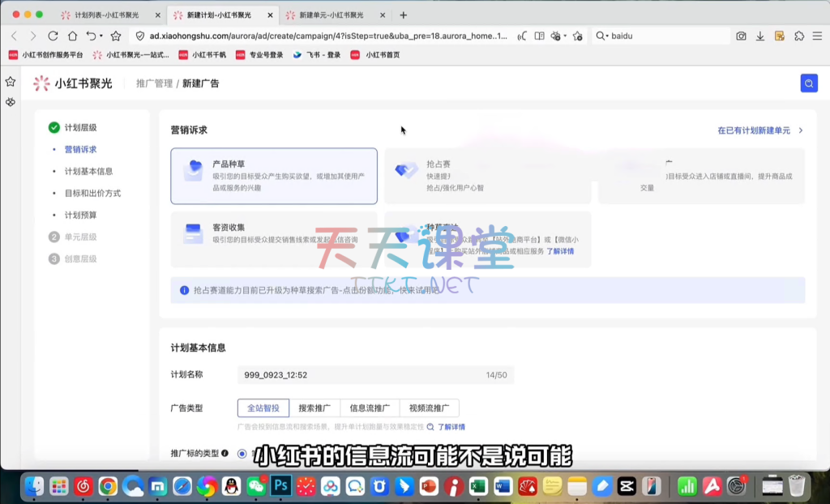Open Photoshop from the dock
Screen dimensions: 830x504
[x=281, y=485]
